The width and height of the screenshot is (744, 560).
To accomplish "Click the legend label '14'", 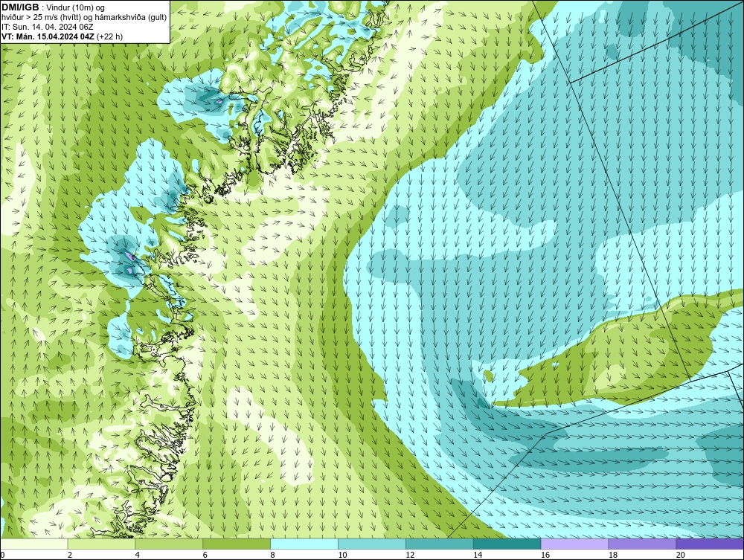I will click(478, 555).
